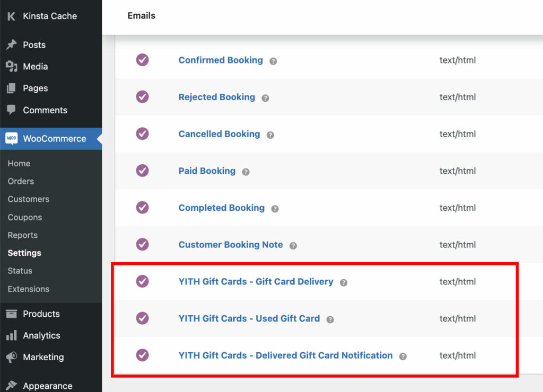This screenshot has width=543, height=392.
Task: Open the Confirmed Booking email link
Action: (x=221, y=60)
